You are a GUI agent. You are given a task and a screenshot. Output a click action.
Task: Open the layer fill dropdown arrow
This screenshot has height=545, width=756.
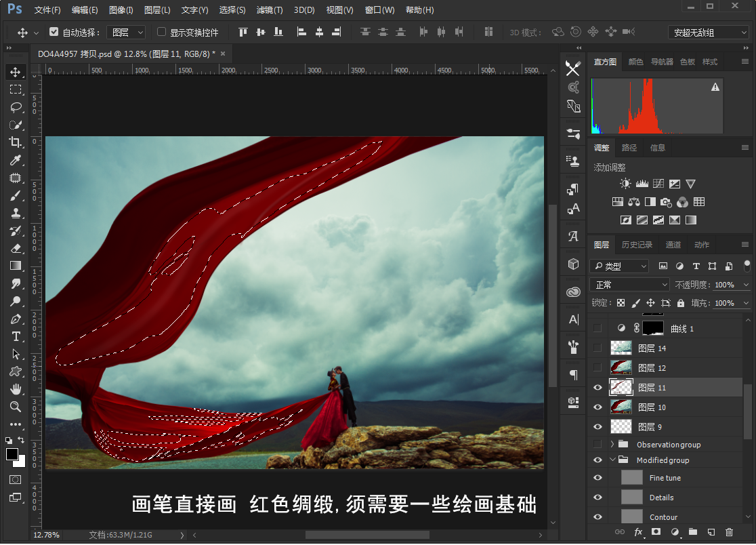tap(746, 303)
